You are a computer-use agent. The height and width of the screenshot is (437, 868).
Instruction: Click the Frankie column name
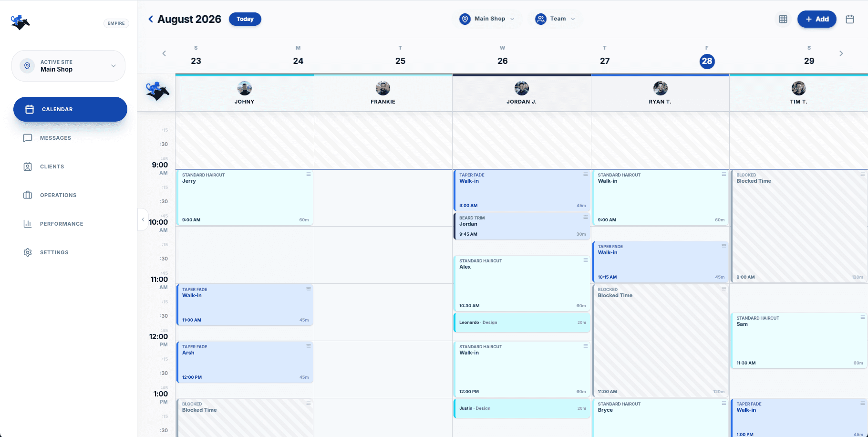383,102
